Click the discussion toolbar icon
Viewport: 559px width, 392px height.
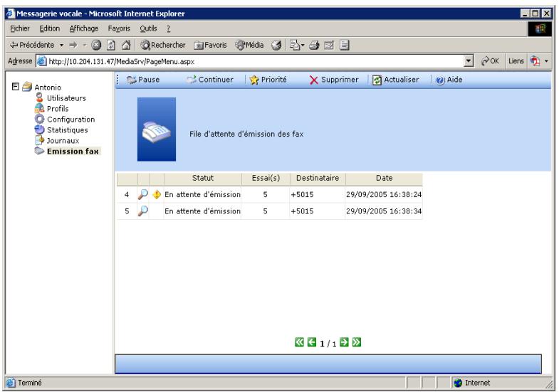(x=345, y=45)
